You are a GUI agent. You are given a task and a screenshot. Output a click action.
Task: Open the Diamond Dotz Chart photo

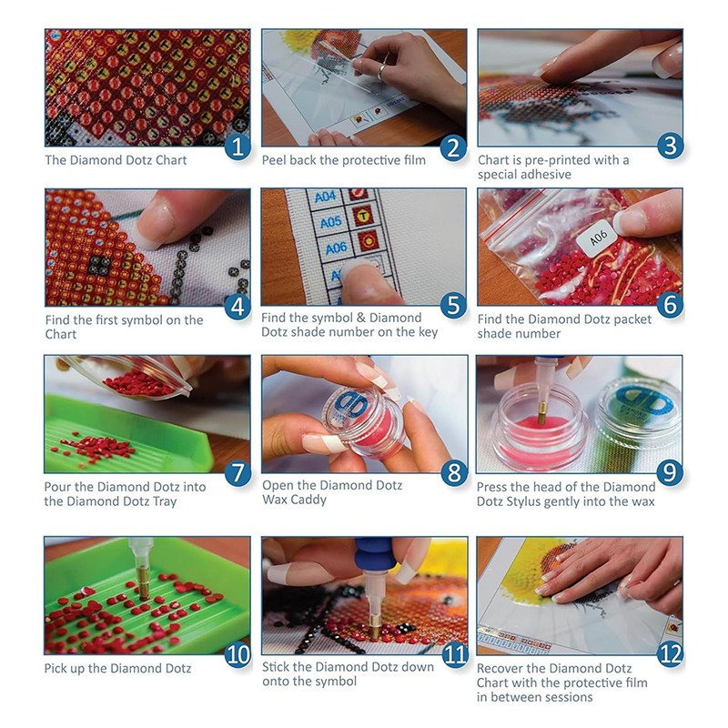(x=147, y=87)
